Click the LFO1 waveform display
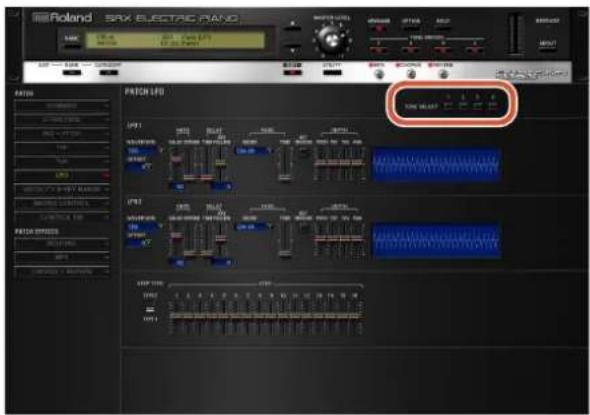This screenshot has height=415, width=590. tap(436, 165)
